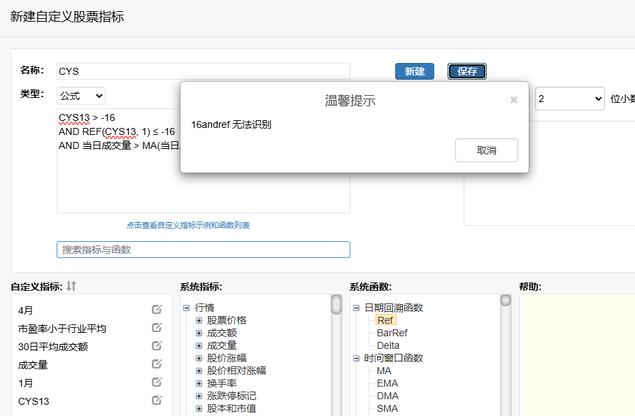This screenshot has height=416, width=635.
Task: Click the 保存 button
Action: tap(467, 71)
